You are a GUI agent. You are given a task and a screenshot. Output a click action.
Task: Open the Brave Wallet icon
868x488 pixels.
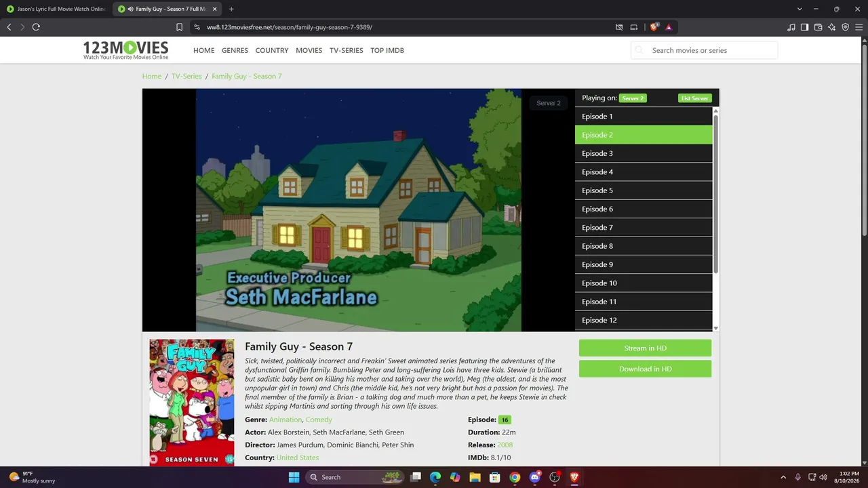pyautogui.click(x=818, y=27)
